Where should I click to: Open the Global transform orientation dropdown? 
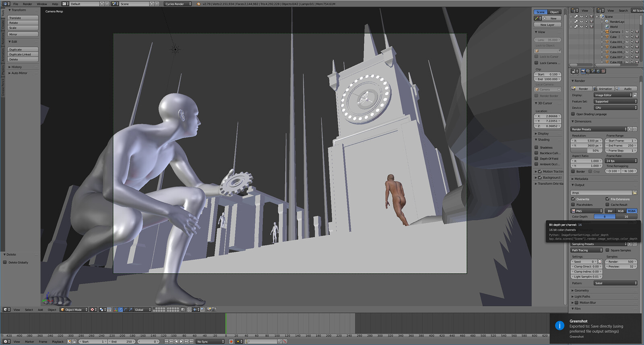point(142,310)
